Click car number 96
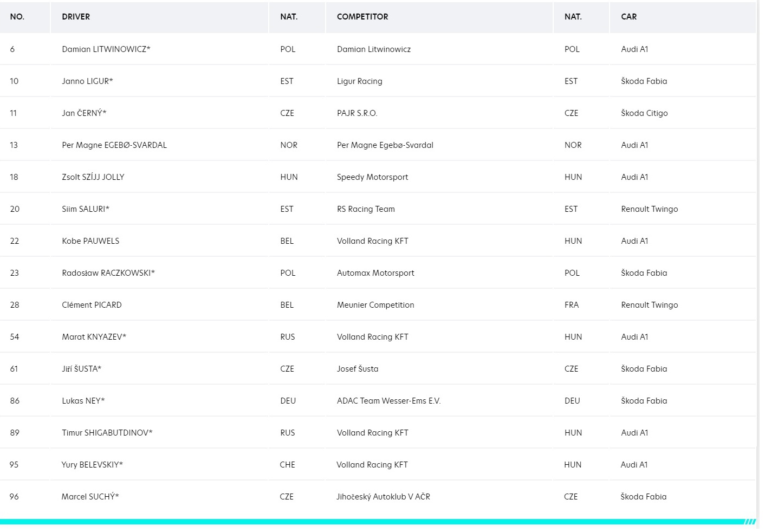Image resolution: width=765 pixels, height=532 pixels. pos(14,497)
